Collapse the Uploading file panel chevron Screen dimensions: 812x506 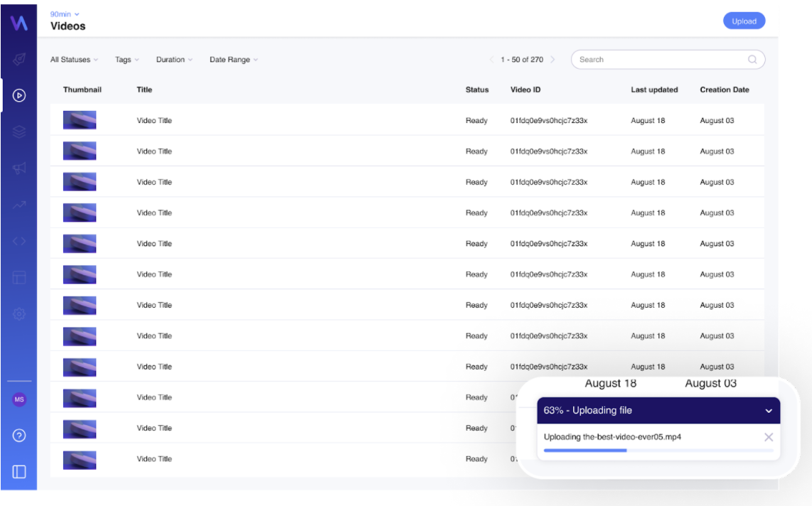coord(769,411)
